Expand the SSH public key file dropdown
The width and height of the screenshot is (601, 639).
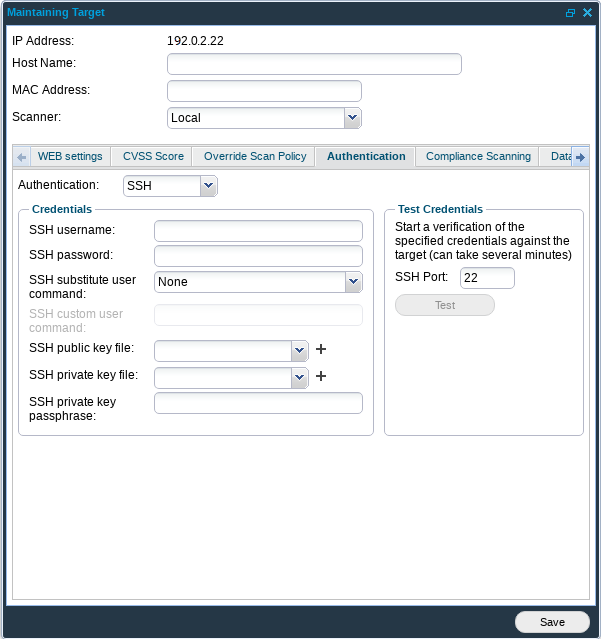point(299,350)
